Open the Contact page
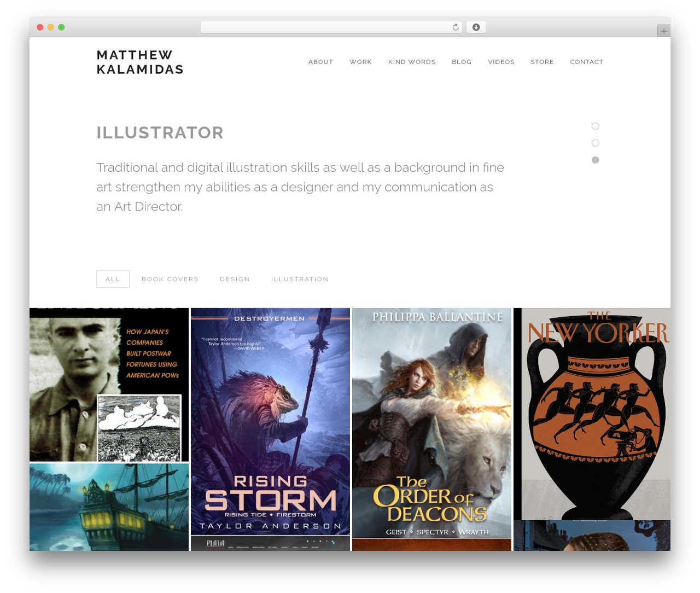The height and width of the screenshot is (593, 700). click(586, 62)
